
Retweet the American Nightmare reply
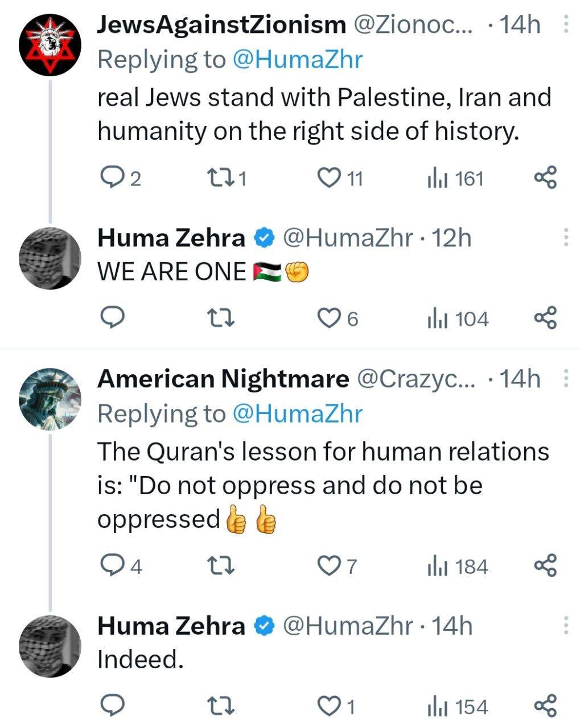[x=219, y=566]
